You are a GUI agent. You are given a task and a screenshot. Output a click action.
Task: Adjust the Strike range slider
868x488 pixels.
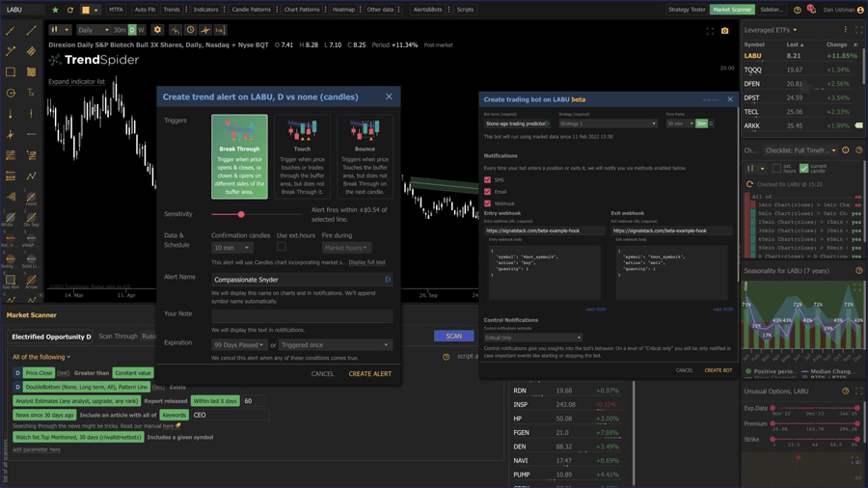[815, 440]
